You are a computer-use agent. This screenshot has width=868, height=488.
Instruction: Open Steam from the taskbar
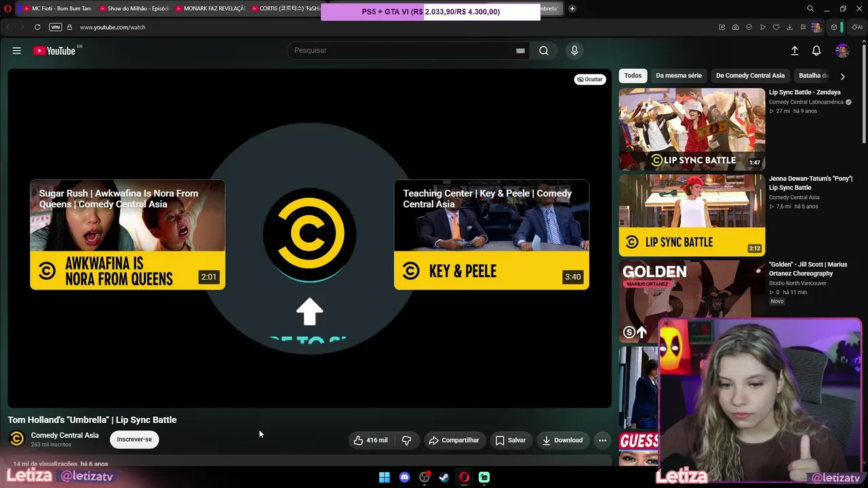click(444, 477)
